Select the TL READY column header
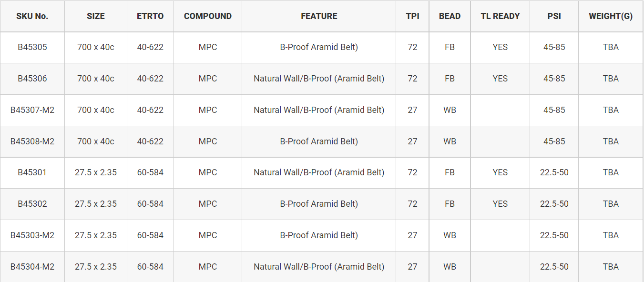 [x=500, y=16]
